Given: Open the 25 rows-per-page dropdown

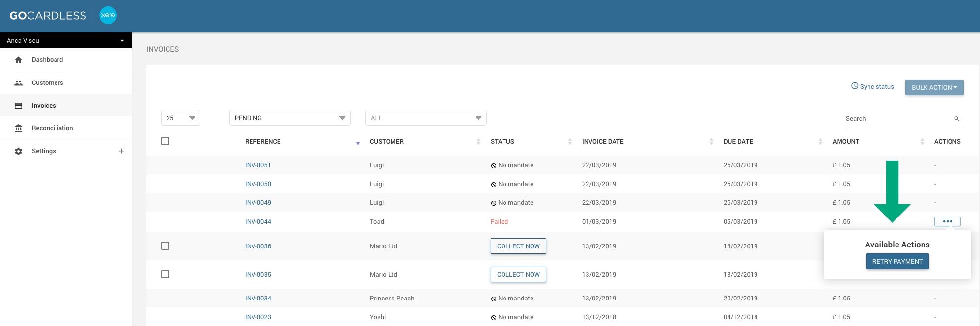Looking at the screenshot, I should 181,118.
